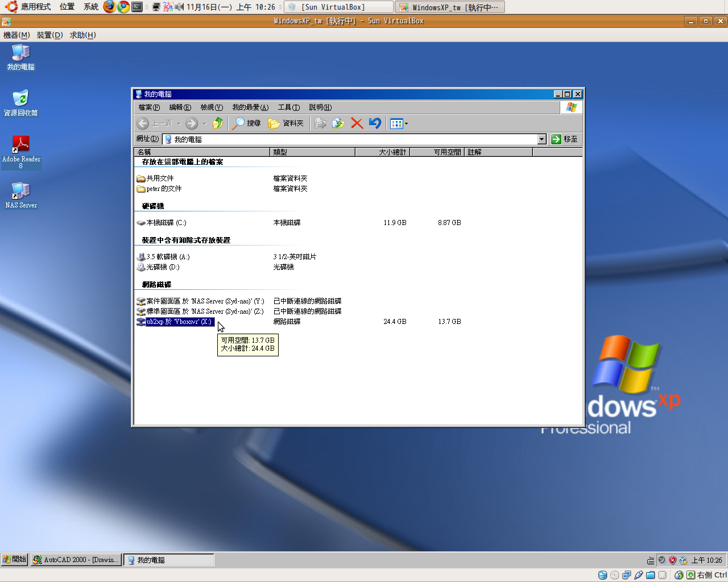728x582 pixels.
Task: Switch to AutoCAD 2000 taskbar button
Action: pyautogui.click(x=76, y=560)
